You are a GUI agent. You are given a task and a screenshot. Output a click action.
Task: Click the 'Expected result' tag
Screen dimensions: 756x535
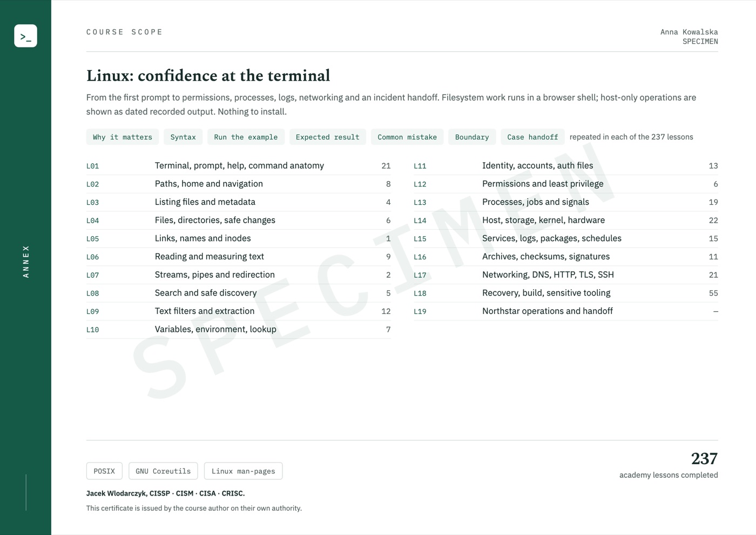tap(327, 137)
